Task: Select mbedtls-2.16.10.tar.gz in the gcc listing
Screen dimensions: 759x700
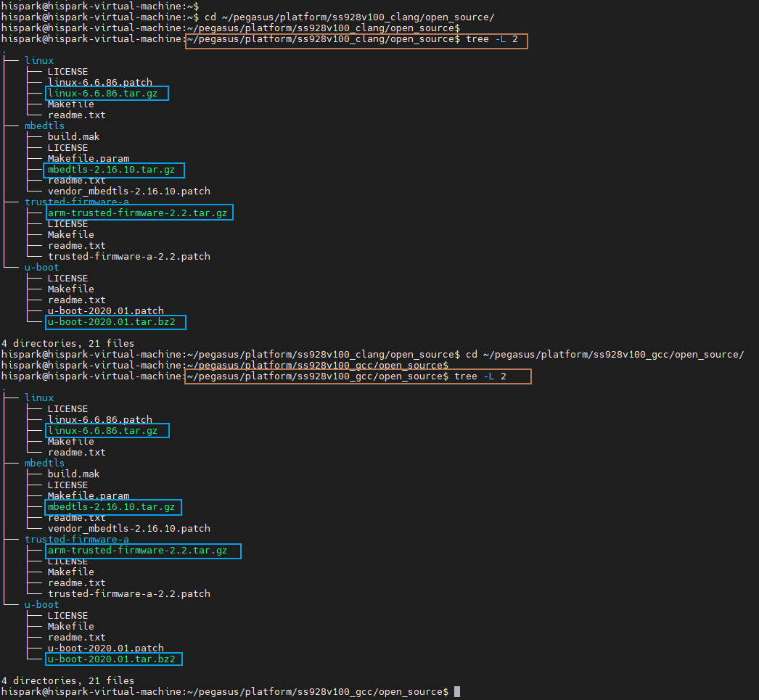Action: [x=111, y=507]
